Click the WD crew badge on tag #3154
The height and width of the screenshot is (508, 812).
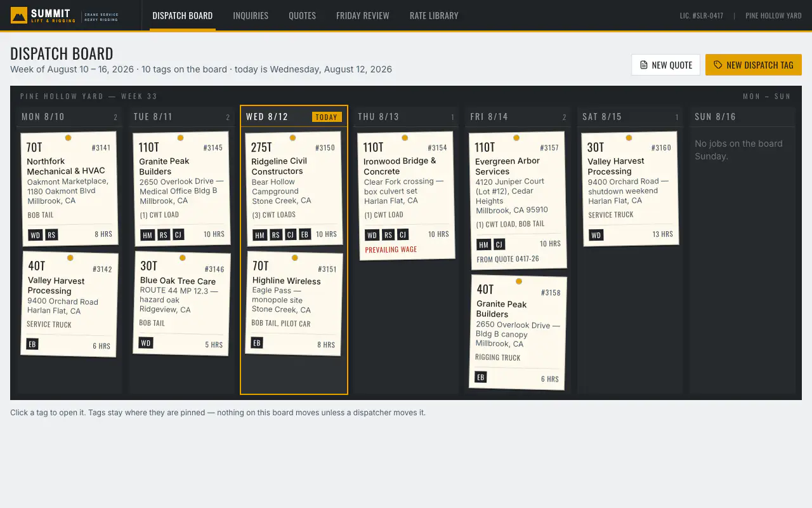[x=372, y=235]
